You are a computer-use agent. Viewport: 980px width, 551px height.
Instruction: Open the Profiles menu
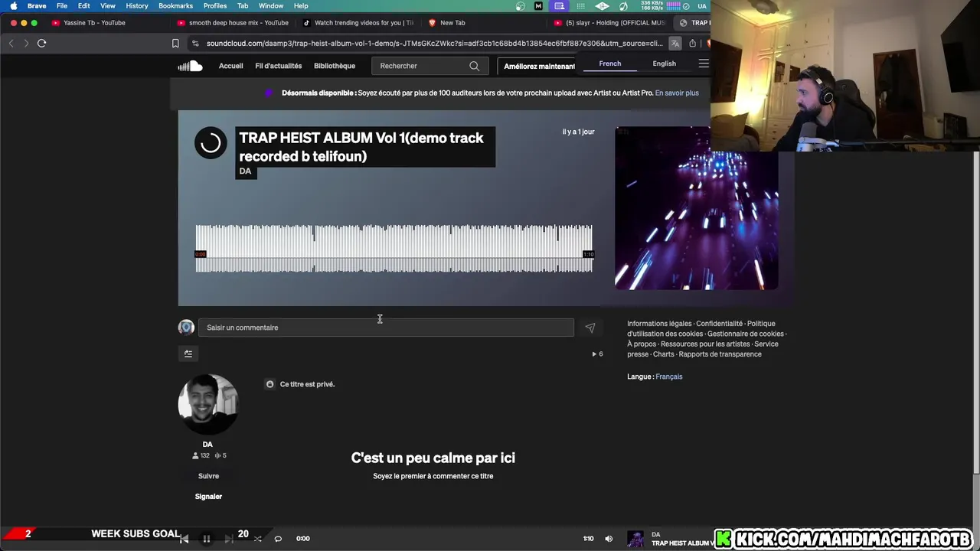[215, 6]
